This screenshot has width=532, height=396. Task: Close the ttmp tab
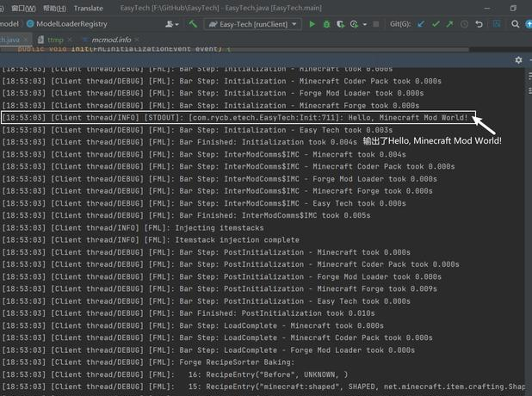click(70, 40)
